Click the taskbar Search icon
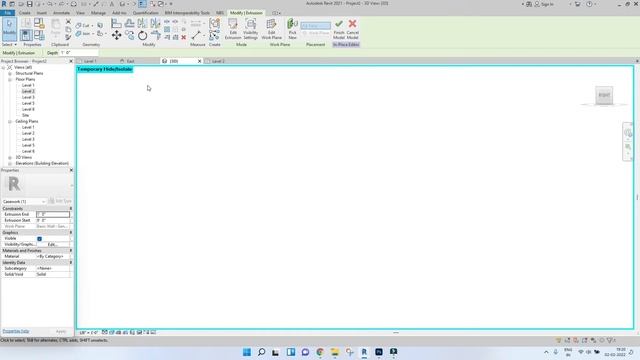Viewport: 640px width, 360px height. (x=261, y=352)
